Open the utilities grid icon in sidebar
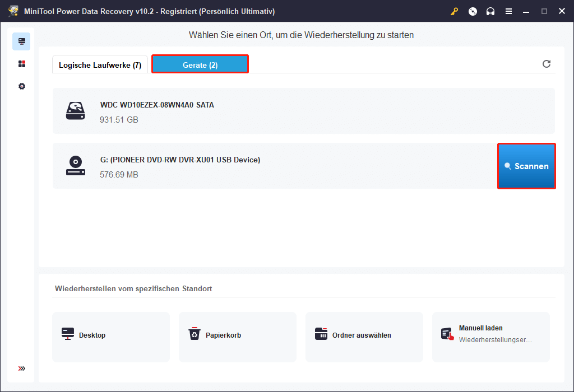The height and width of the screenshot is (392, 574). coord(22,64)
